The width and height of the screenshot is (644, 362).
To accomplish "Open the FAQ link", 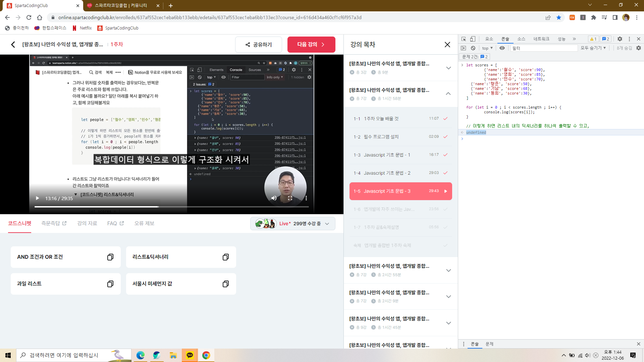I will [x=115, y=223].
